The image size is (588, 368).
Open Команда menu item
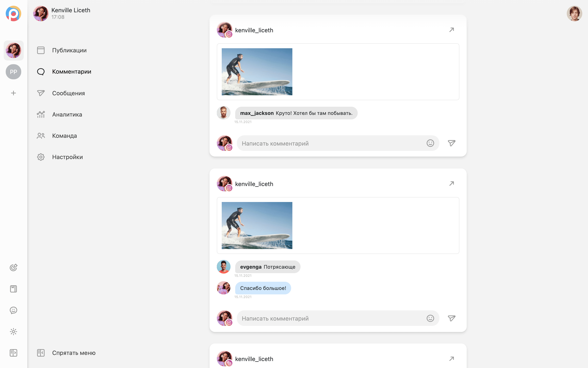(x=64, y=136)
